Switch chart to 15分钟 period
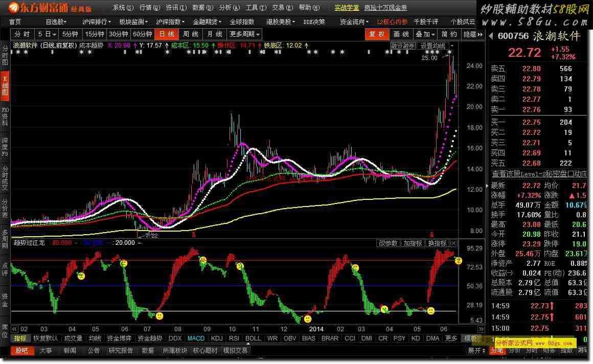593x364 pixels. coord(94,34)
